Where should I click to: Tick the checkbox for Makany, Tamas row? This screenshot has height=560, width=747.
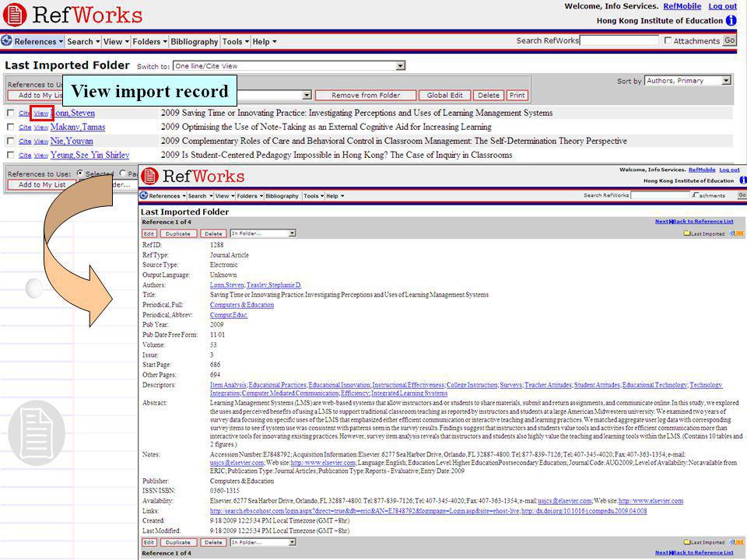pos(10,127)
